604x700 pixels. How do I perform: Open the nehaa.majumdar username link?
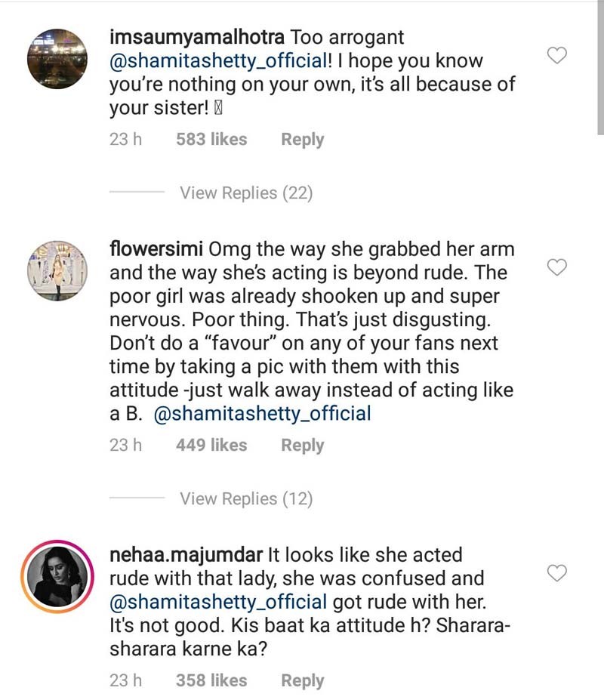(186, 555)
